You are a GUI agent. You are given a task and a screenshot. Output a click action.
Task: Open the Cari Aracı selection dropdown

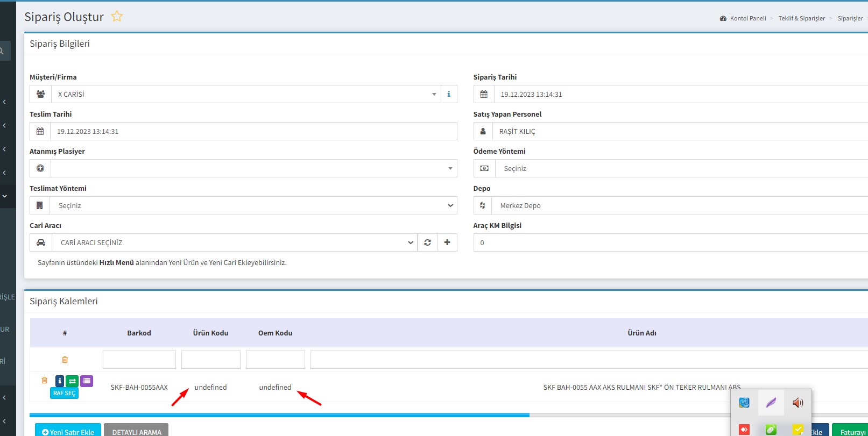(410, 242)
